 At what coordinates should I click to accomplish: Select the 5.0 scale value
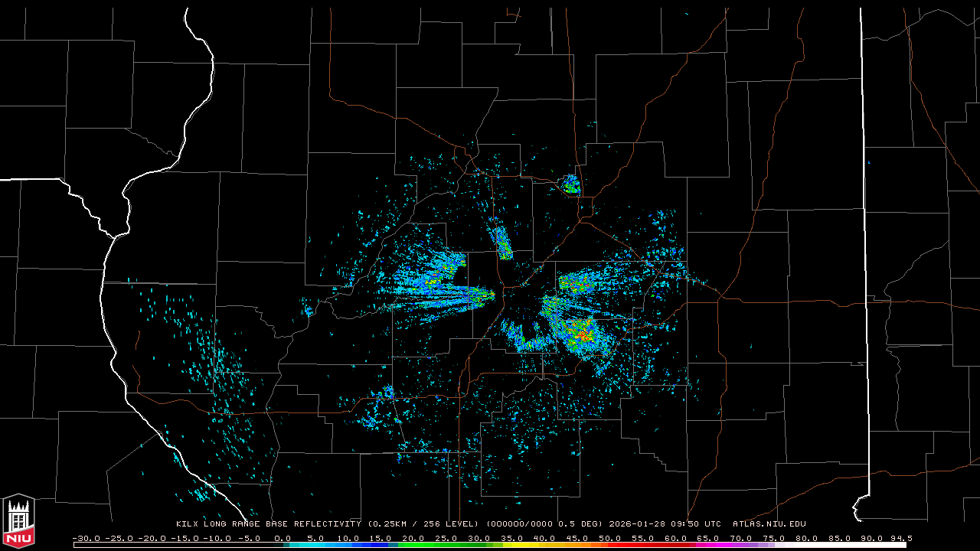315,538
